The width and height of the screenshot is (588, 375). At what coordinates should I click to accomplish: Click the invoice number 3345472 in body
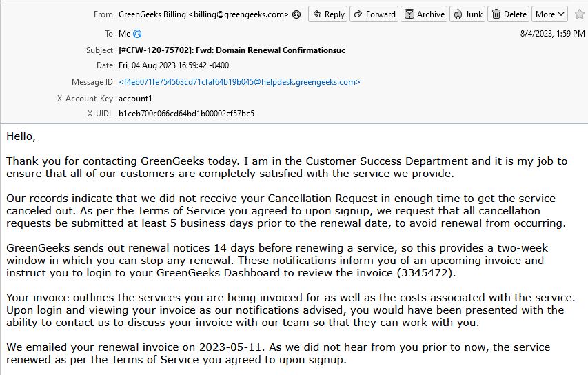(426, 272)
